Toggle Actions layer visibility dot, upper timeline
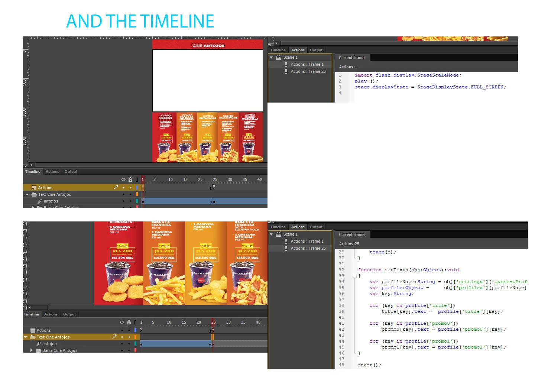The width and height of the screenshot is (535, 392). [124, 188]
